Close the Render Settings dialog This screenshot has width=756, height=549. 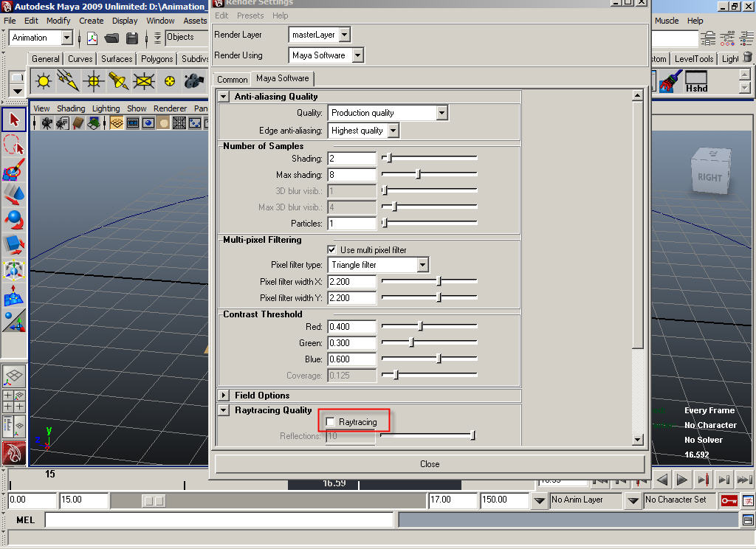pyautogui.click(x=429, y=464)
